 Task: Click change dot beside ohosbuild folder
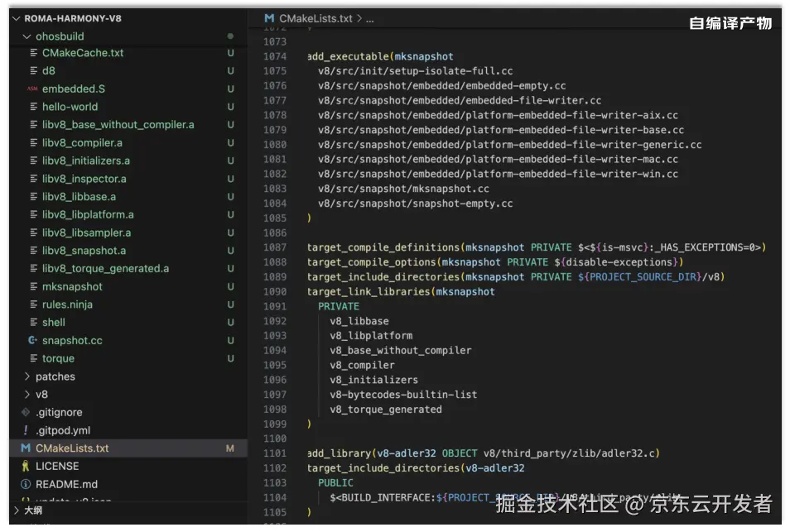[230, 36]
